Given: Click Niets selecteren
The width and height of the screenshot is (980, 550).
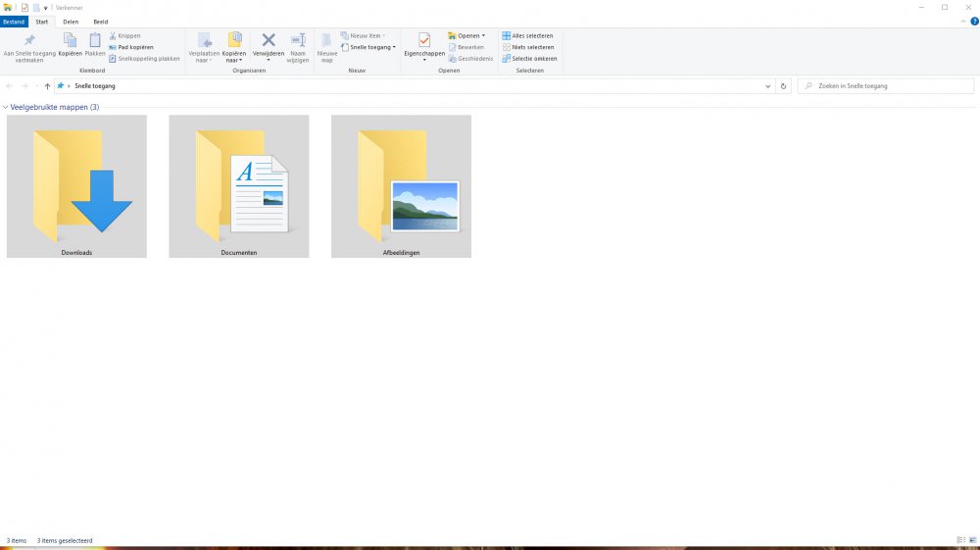Looking at the screenshot, I should click(528, 47).
